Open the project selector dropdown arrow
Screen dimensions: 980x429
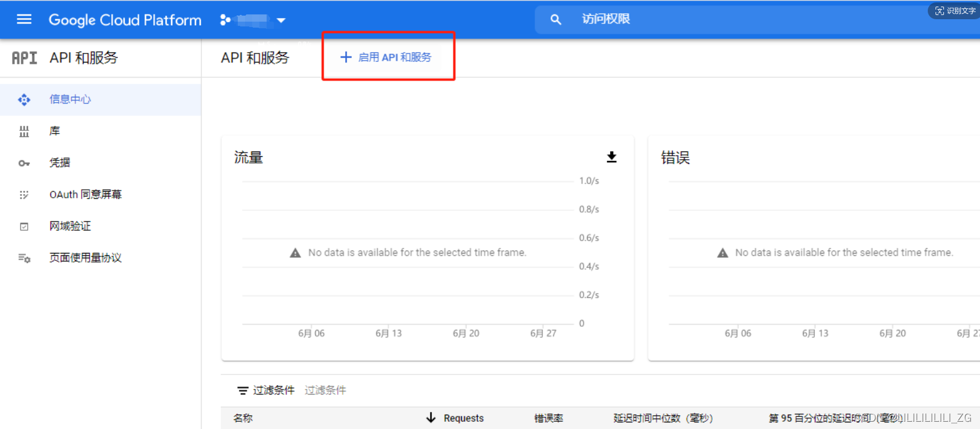pyautogui.click(x=281, y=20)
